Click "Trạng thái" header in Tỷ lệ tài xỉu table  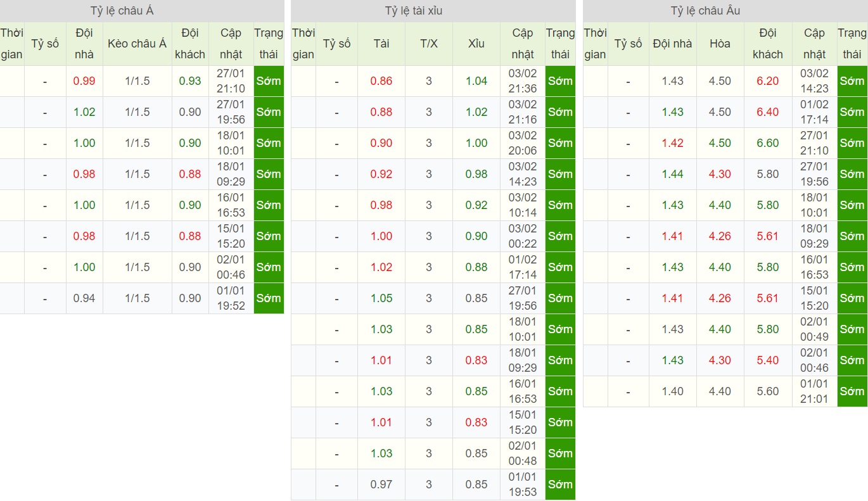560,44
